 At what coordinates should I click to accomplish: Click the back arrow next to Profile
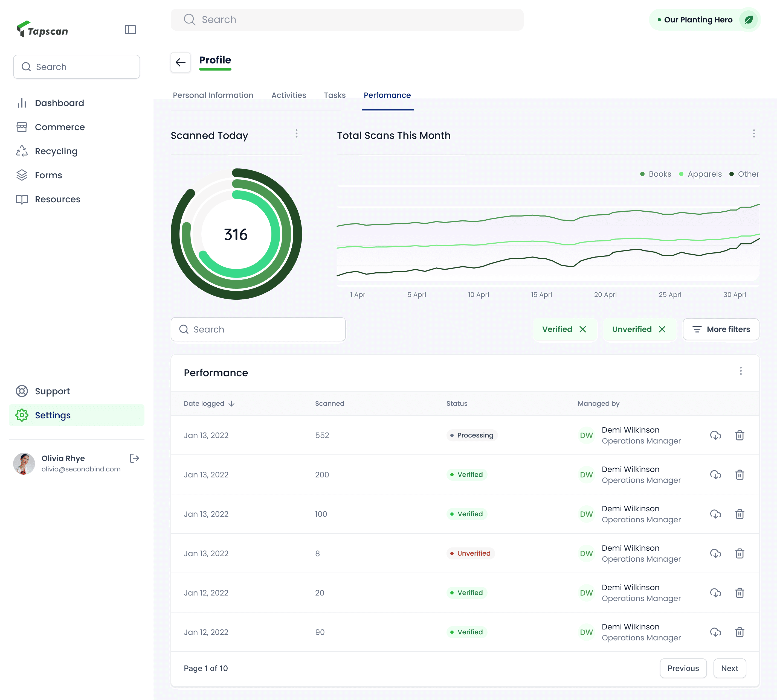tap(181, 62)
